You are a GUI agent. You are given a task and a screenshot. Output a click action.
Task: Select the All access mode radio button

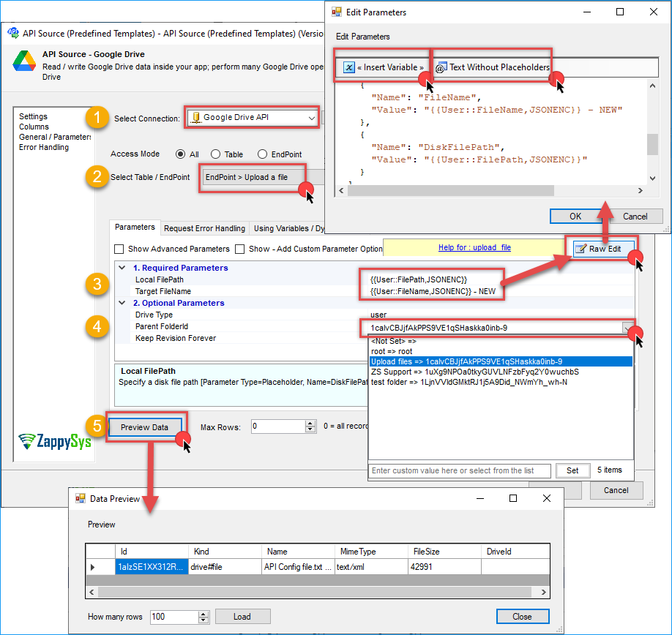[180, 154]
